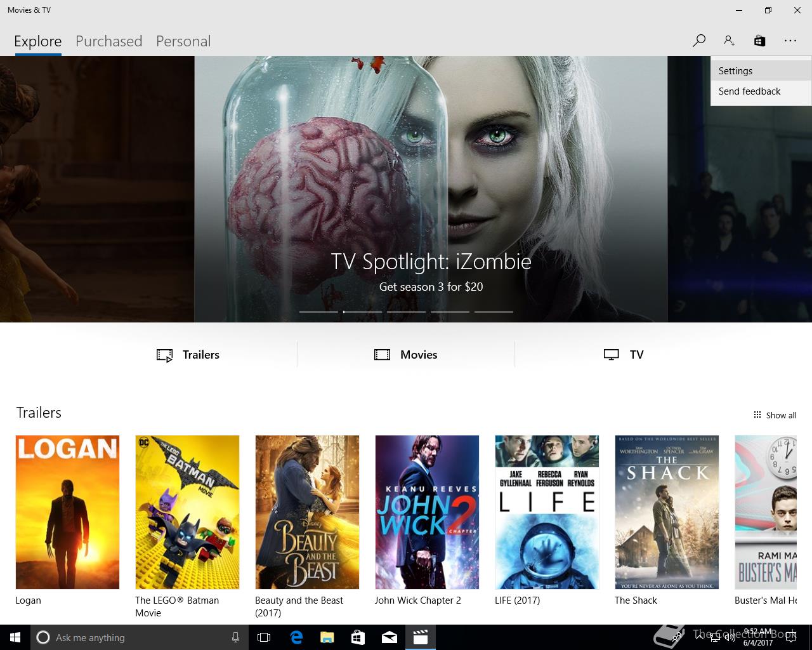Click the Cortana microphone icon
Viewport: 812px width, 650px height.
click(x=235, y=637)
